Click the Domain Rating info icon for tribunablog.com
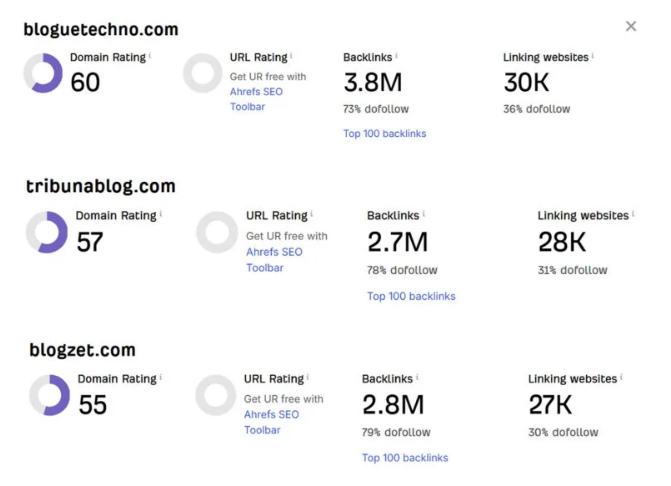This screenshot has width=671, height=486. coord(161,213)
